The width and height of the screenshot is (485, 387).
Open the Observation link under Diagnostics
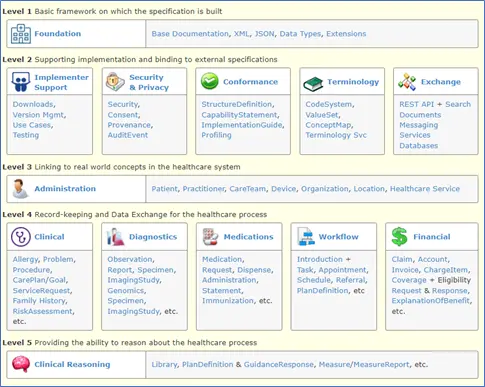point(130,259)
